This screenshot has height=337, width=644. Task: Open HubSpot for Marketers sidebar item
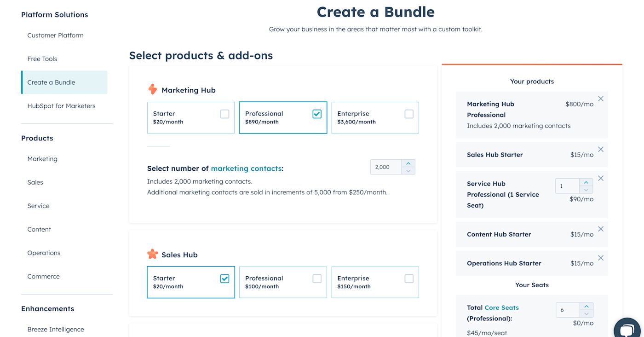pos(61,106)
